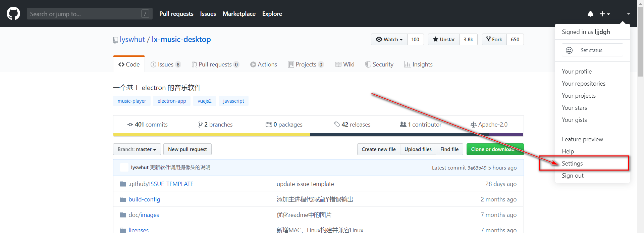
Task: Open the build-config folder
Action: click(144, 199)
